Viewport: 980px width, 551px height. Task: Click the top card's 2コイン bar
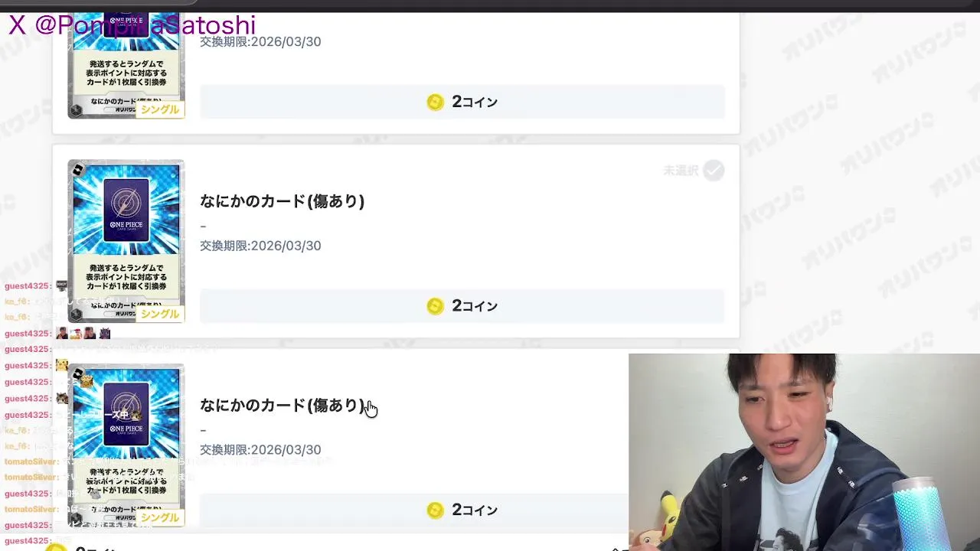[x=462, y=102]
